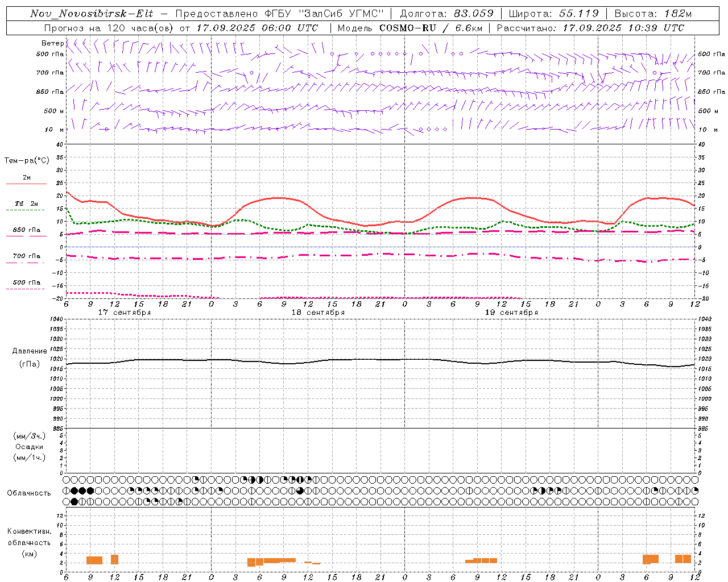Click the 10 м wind level label on left

(x=55, y=130)
